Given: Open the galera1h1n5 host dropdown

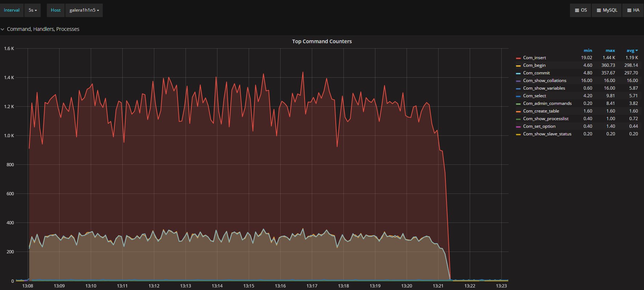Looking at the screenshot, I should click(84, 10).
